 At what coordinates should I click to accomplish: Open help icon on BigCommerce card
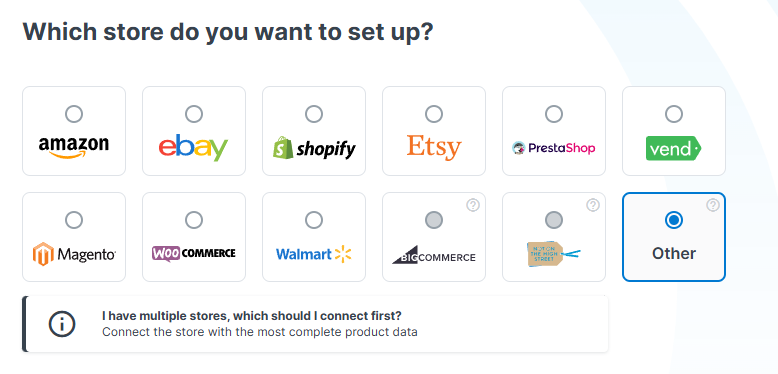click(x=473, y=205)
